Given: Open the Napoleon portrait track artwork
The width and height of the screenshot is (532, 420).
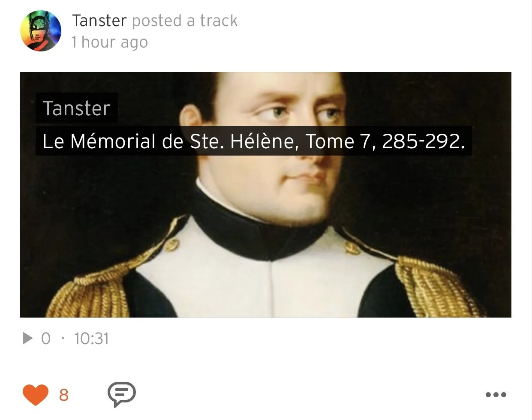Looking at the screenshot, I should pyautogui.click(x=266, y=195).
